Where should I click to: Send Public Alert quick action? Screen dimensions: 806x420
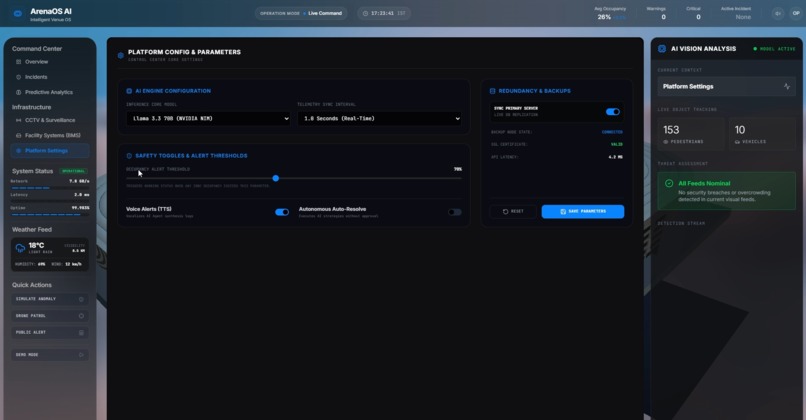coord(50,333)
